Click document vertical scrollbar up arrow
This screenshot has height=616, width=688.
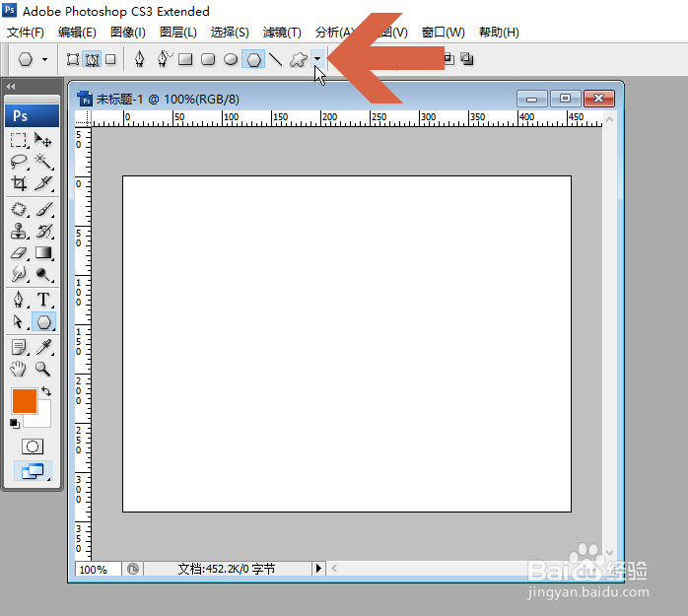(609, 119)
